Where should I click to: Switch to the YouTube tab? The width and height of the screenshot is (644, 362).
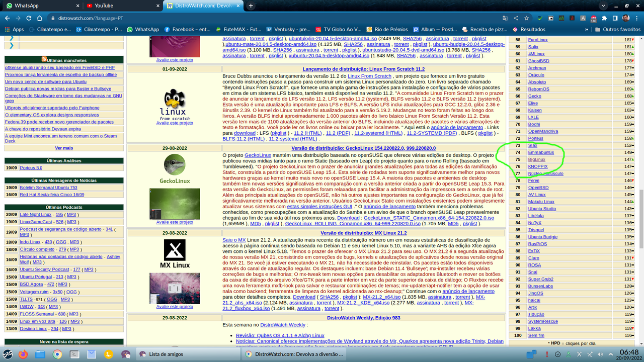(123, 6)
